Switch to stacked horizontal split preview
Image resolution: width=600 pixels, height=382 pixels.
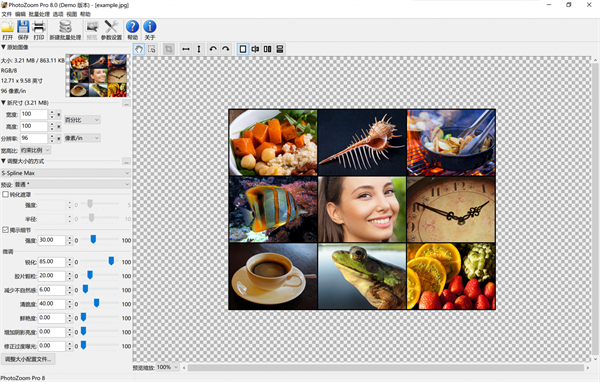(x=280, y=49)
